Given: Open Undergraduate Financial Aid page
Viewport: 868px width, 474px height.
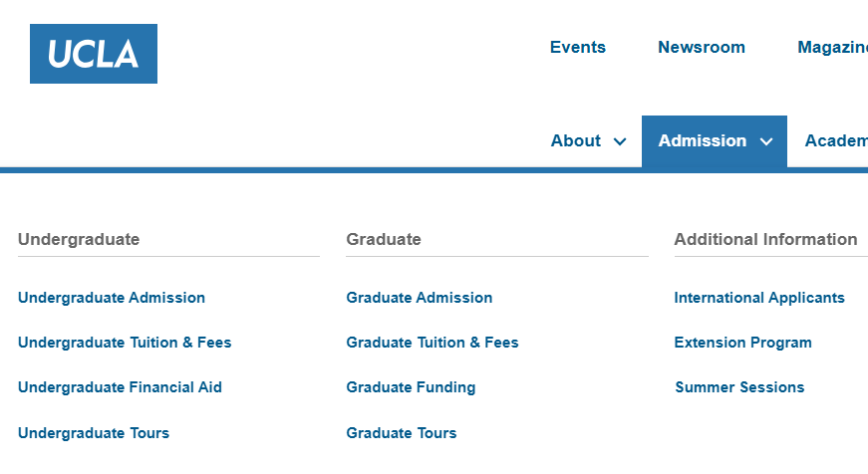Looking at the screenshot, I should (x=120, y=387).
